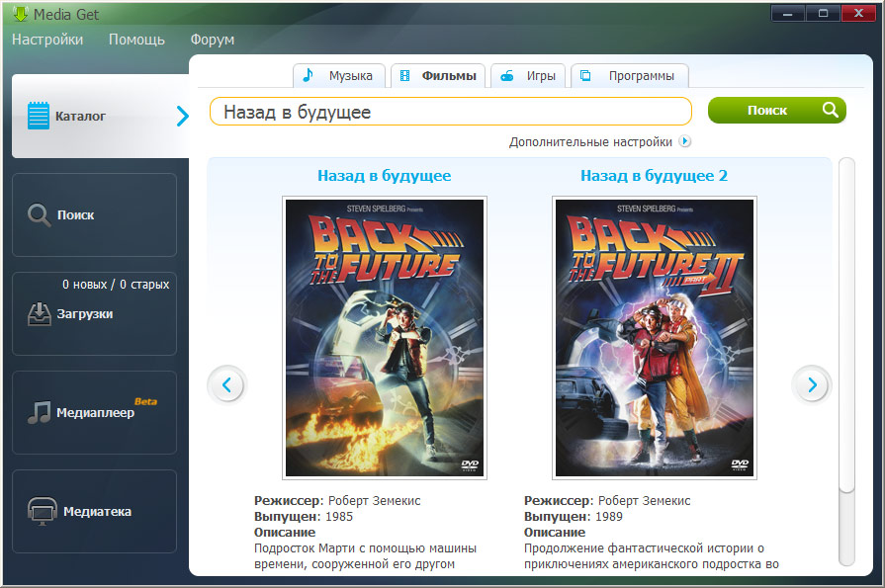885x588 pixels.
Task: Show next movies with right arrow
Action: [812, 384]
